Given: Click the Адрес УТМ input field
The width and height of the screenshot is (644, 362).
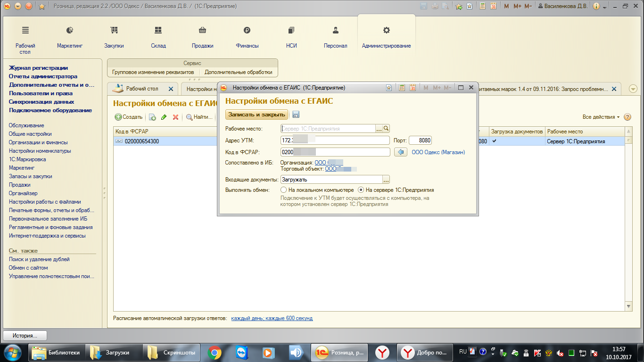Looking at the screenshot, I should click(x=335, y=140).
